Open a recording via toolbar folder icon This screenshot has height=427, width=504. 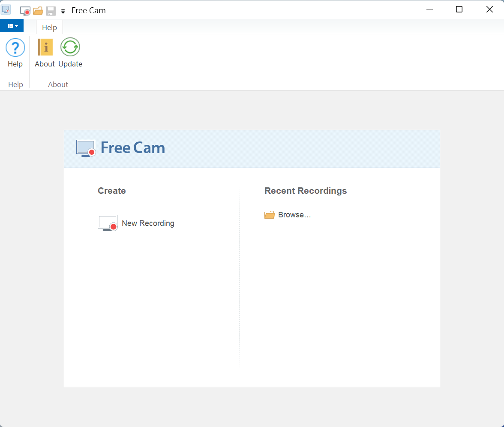tap(38, 11)
